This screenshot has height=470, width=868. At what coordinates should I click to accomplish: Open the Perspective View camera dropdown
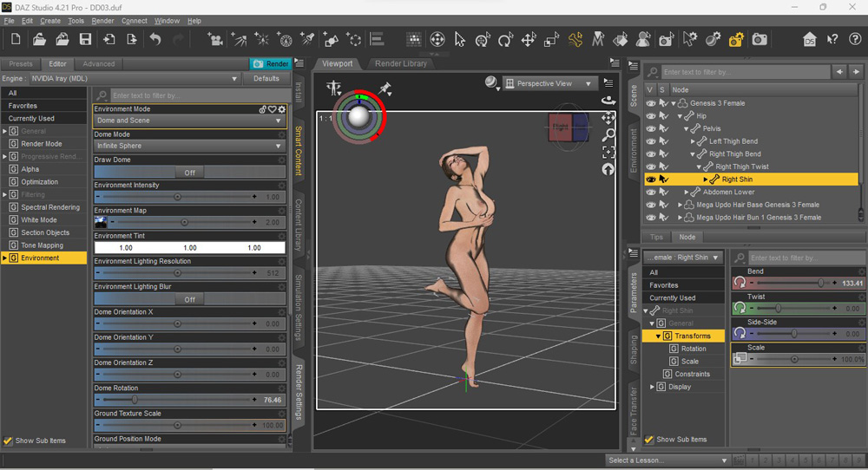pyautogui.click(x=549, y=83)
